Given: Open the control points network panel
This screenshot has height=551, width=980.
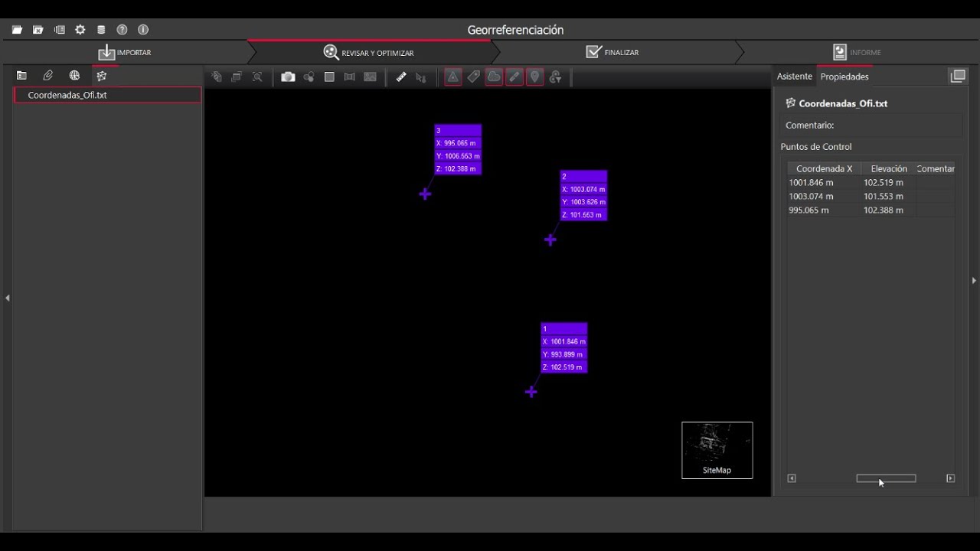Looking at the screenshot, I should pos(101,76).
